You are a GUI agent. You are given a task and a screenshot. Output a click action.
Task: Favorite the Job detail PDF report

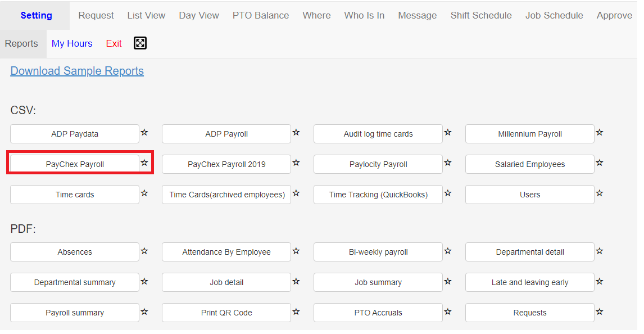tap(296, 281)
